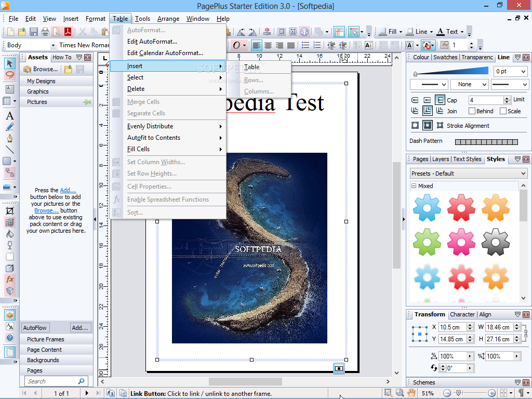Open the Fill Cells submenu

[x=168, y=149]
